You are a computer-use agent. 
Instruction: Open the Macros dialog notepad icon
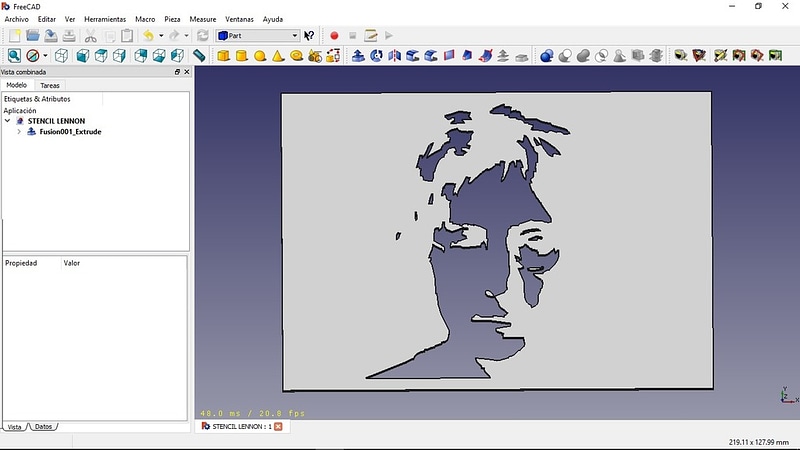tap(371, 36)
